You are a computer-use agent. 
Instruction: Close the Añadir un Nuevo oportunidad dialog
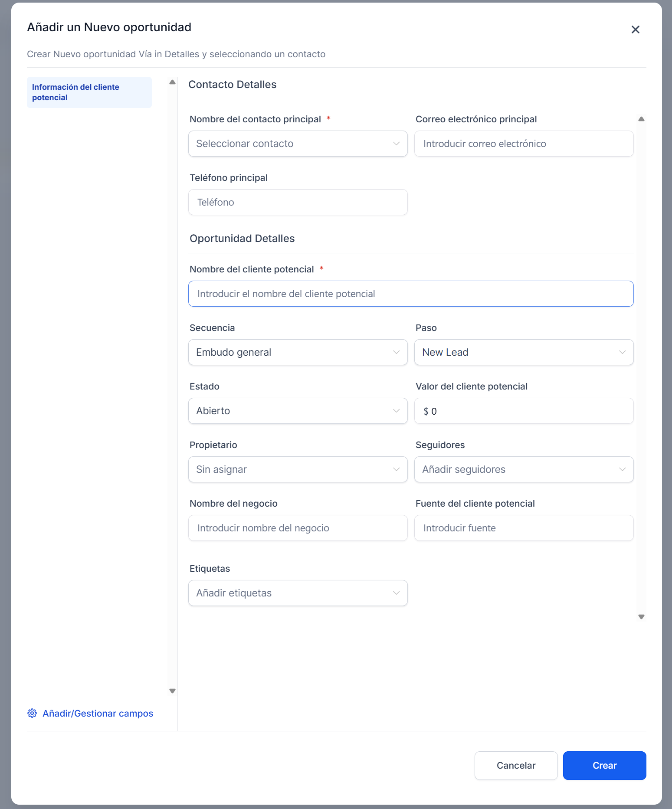[x=635, y=29]
